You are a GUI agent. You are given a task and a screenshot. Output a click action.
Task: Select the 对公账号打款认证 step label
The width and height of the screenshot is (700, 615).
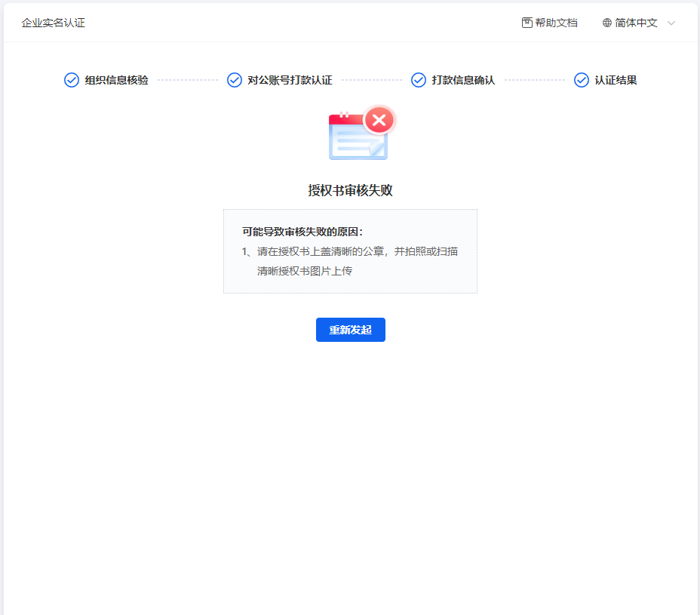coord(290,80)
